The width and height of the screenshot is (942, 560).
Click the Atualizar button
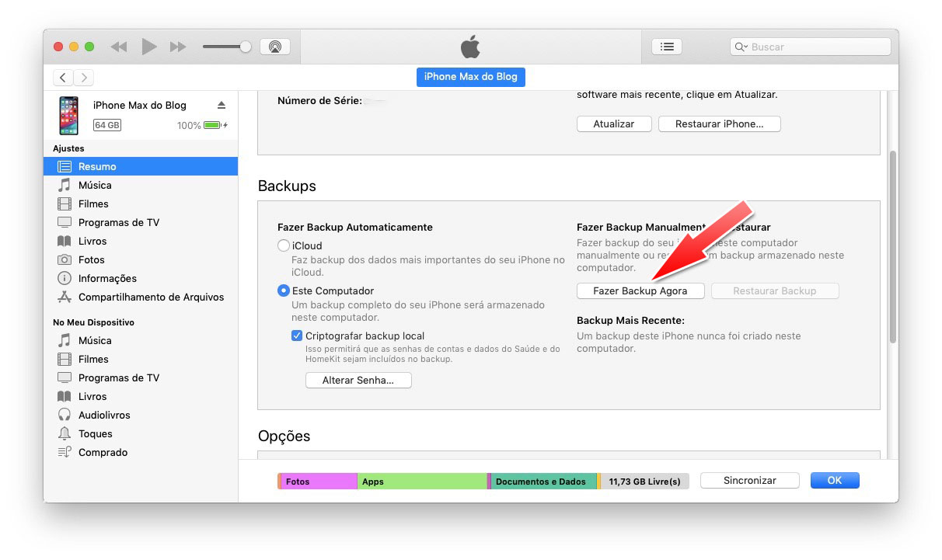[x=614, y=123]
